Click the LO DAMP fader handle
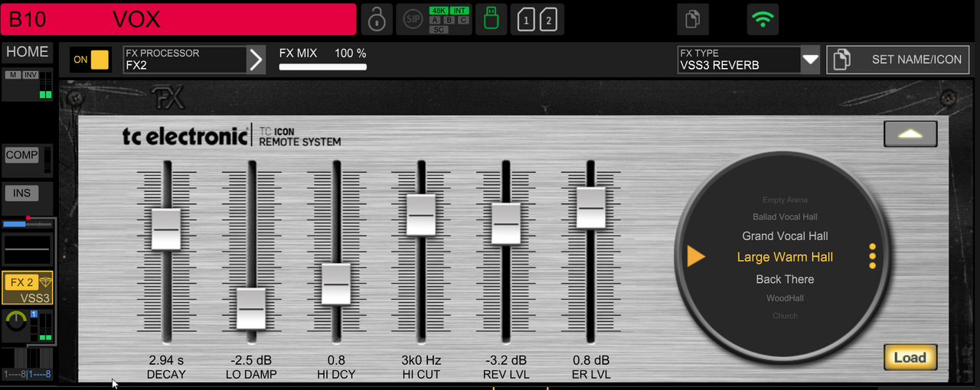The image size is (980, 390). 251,308
